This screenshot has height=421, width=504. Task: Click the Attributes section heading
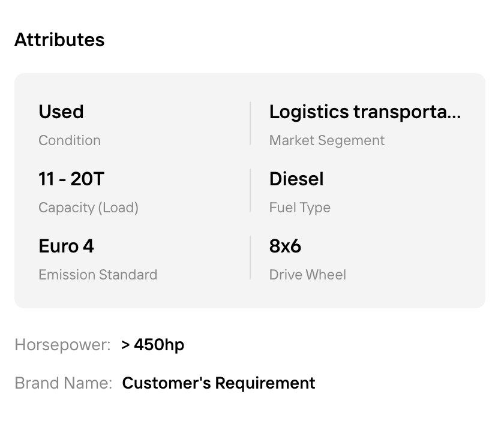tap(59, 40)
